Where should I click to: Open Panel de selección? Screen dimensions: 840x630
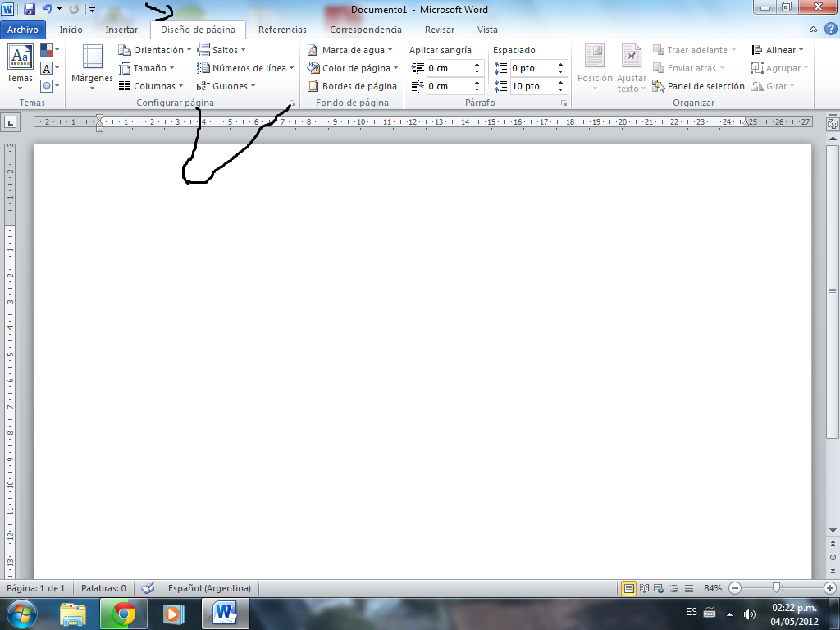(x=698, y=85)
